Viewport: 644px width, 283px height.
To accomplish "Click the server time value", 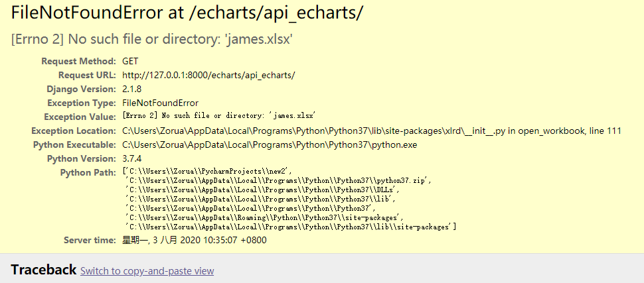I will coord(194,240).
